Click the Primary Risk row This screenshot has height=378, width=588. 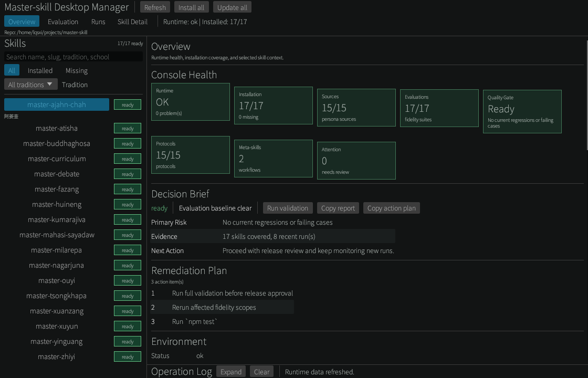click(x=272, y=222)
